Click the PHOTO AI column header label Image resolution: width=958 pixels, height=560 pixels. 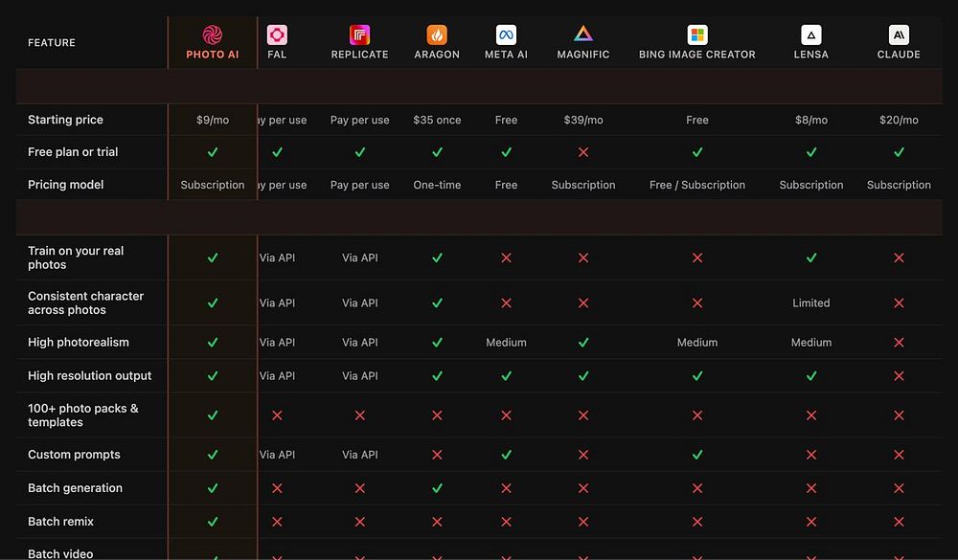pyautogui.click(x=213, y=55)
